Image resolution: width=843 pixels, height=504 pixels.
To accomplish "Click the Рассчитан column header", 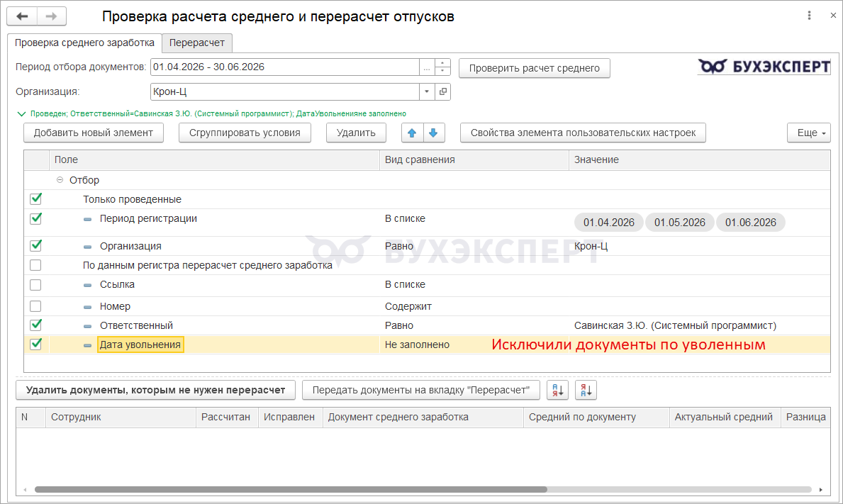I will point(225,417).
